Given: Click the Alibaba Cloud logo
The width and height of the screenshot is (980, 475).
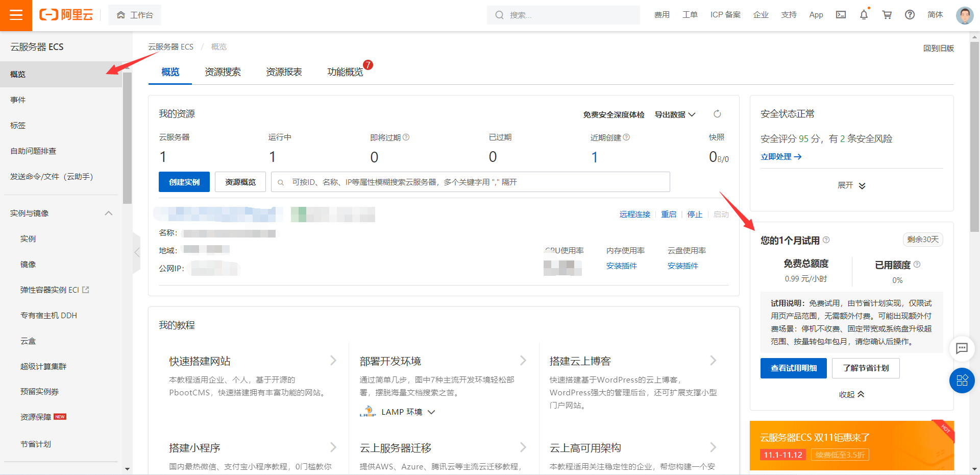Looking at the screenshot, I should [66, 15].
